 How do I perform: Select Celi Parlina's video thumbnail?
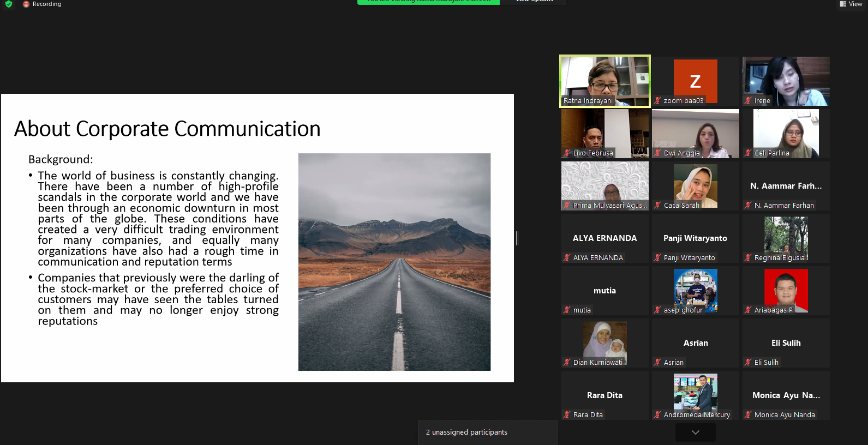pyautogui.click(x=786, y=134)
